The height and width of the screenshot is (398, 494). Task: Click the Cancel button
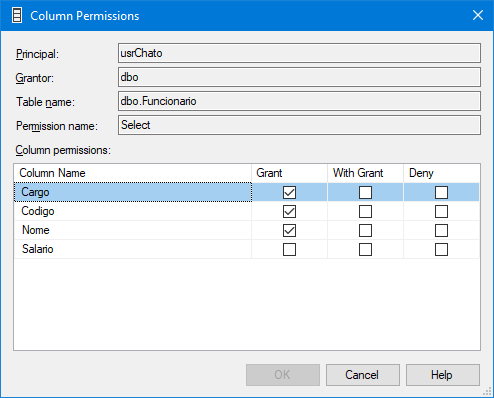363,375
